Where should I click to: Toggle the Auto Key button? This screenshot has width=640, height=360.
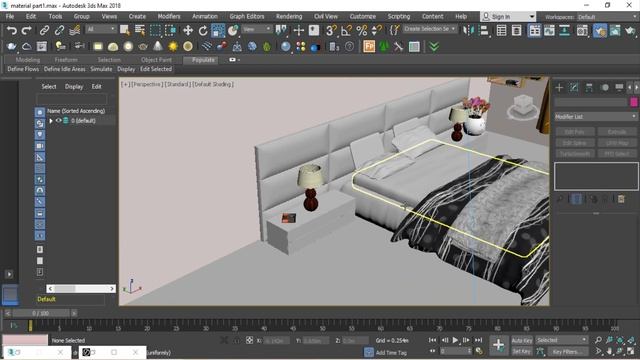[x=522, y=340]
